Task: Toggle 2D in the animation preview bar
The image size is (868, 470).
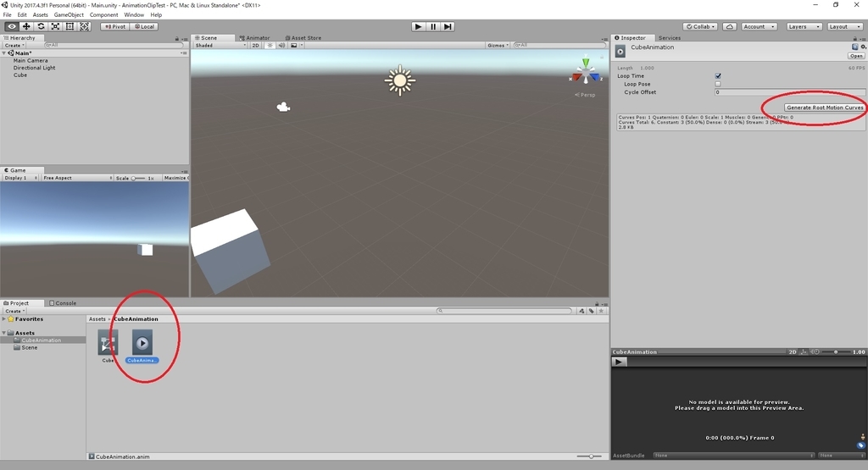Action: (793, 351)
